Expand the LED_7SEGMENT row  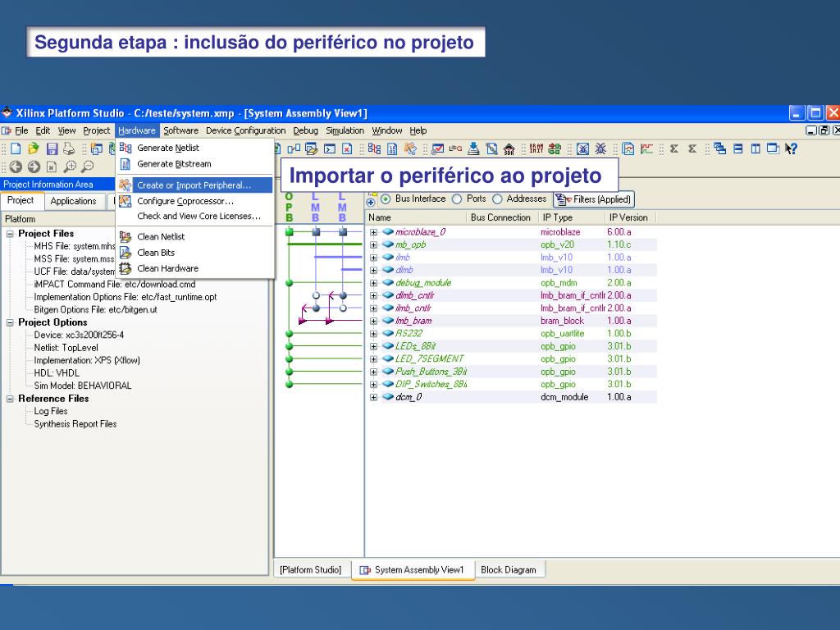373,359
